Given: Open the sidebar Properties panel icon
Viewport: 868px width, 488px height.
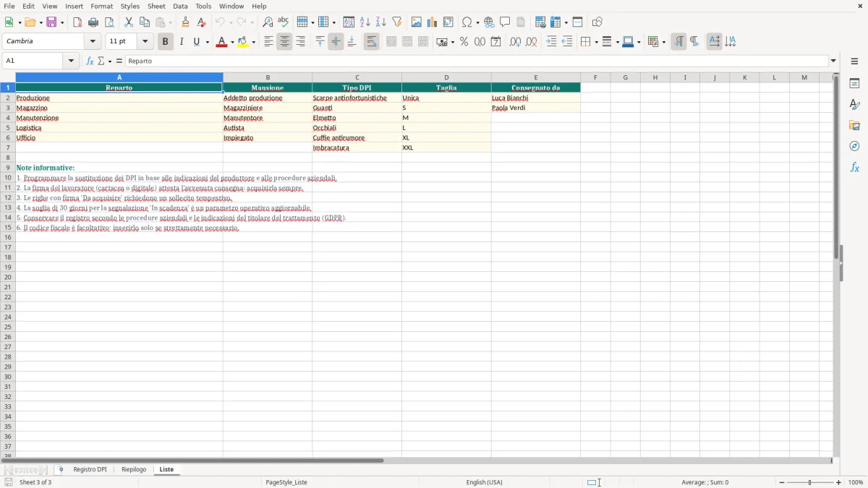Looking at the screenshot, I should 854,84.
